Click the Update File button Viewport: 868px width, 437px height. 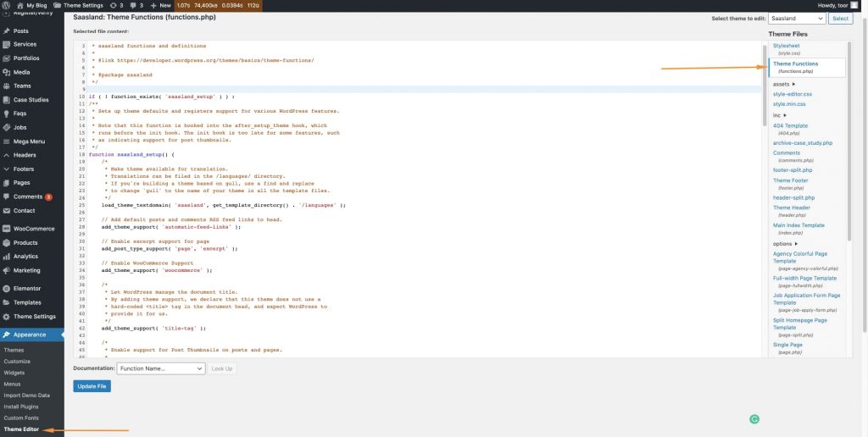click(x=92, y=386)
